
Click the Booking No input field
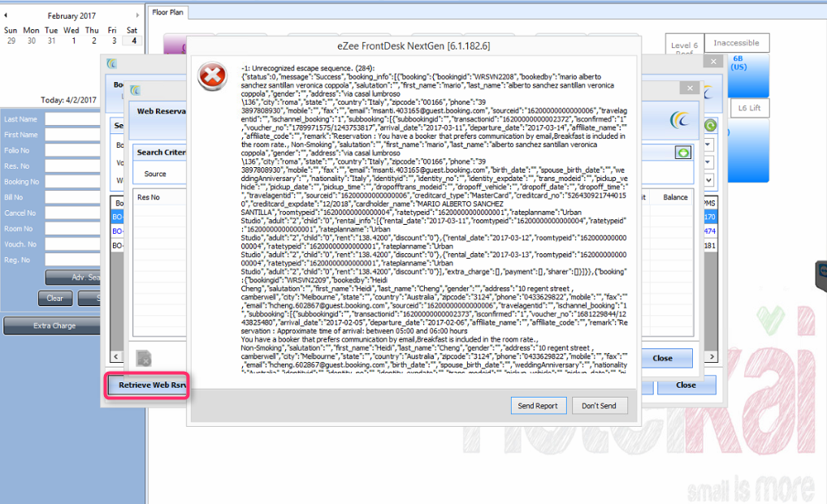[73, 182]
